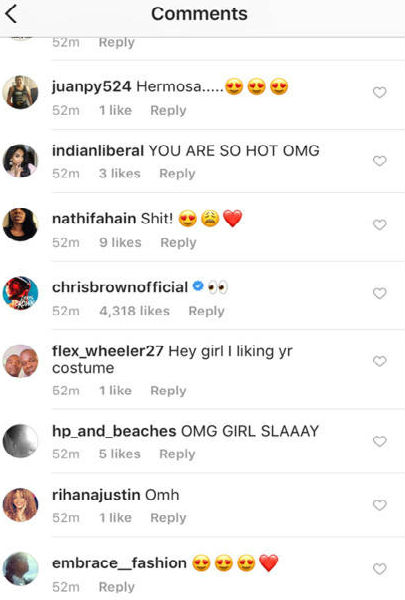The width and height of the screenshot is (405, 600).
Task: Heart the flex_wheeler27 costume comment
Action: (x=379, y=361)
